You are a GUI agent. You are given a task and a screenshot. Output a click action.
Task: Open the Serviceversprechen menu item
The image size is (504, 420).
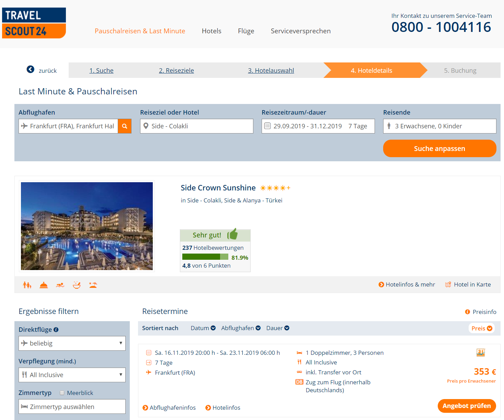(x=301, y=31)
